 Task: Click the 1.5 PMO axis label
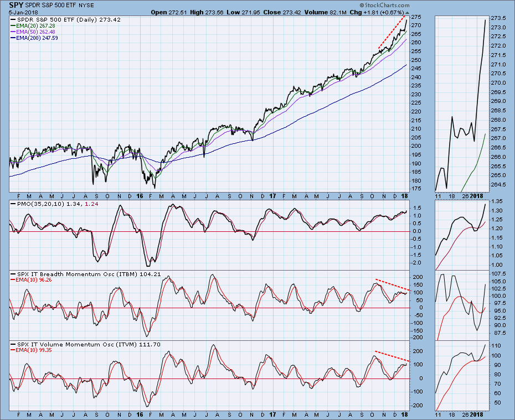point(417,208)
